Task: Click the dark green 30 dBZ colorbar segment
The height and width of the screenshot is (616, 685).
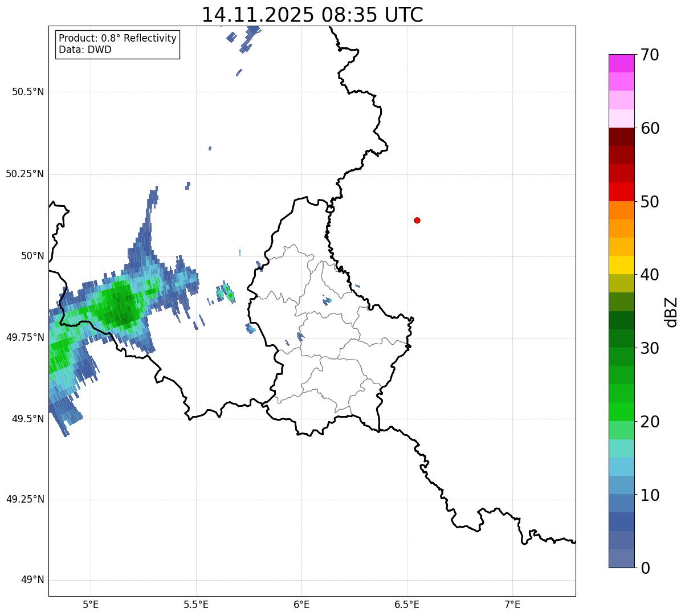Action: pos(621,338)
